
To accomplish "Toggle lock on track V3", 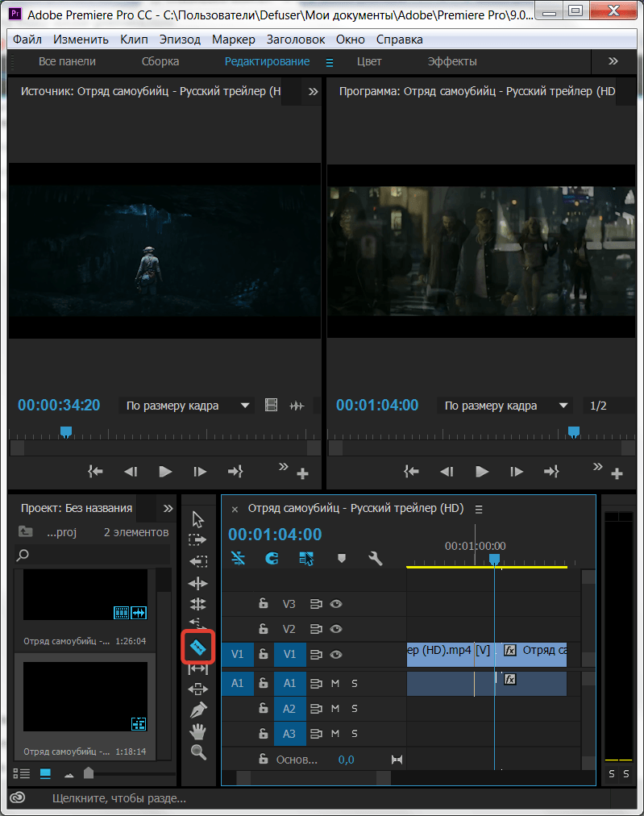I will pyautogui.click(x=264, y=603).
